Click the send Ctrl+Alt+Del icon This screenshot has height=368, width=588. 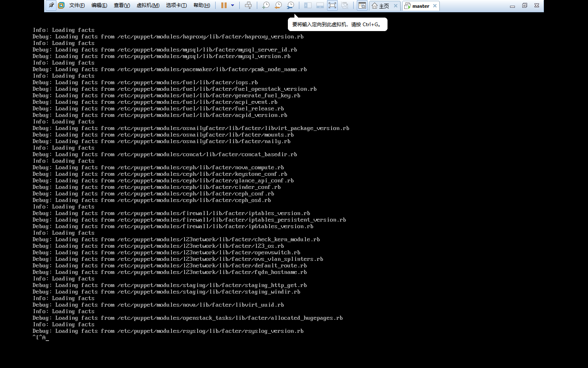[248, 5]
